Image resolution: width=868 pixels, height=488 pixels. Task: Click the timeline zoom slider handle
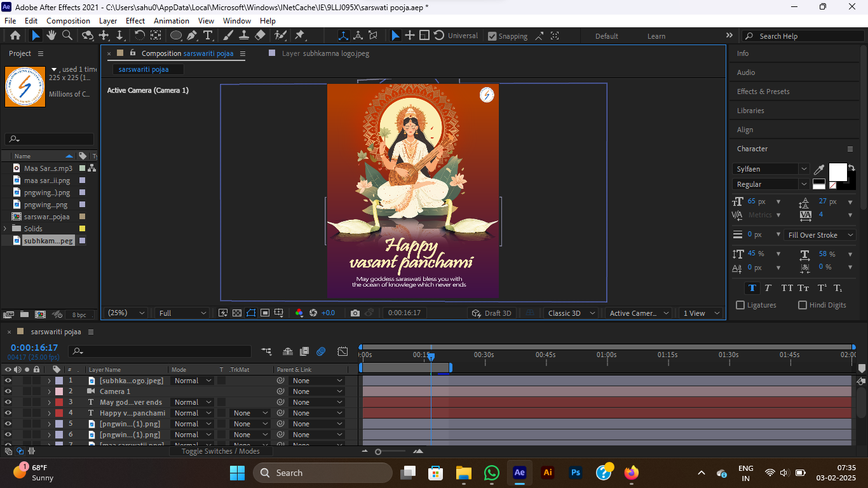[378, 452]
